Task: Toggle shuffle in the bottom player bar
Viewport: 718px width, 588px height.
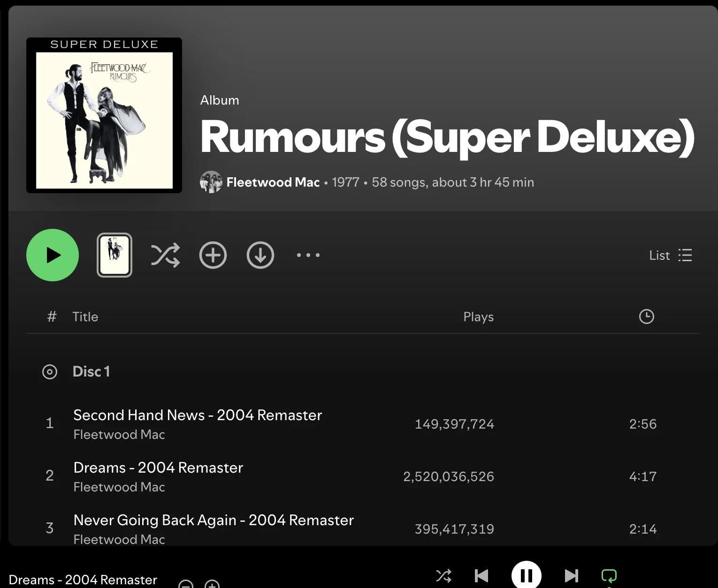Action: tap(444, 576)
